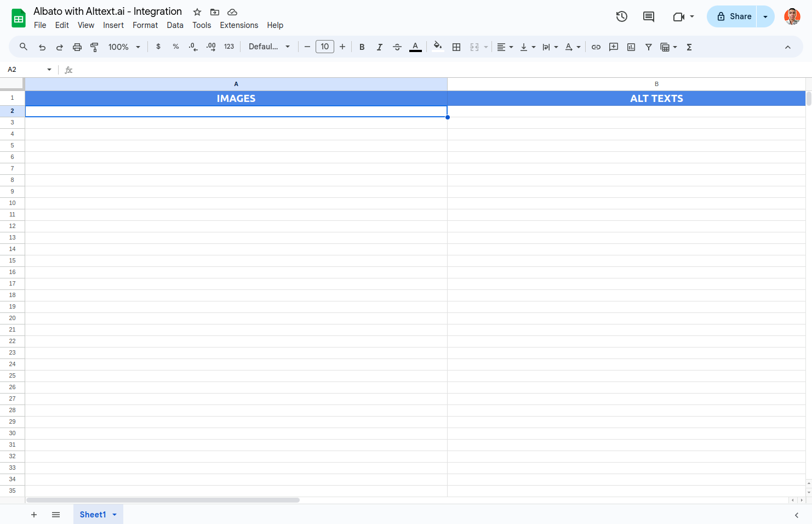This screenshot has width=812, height=524.
Task: Open the Extensions menu
Action: 239,25
